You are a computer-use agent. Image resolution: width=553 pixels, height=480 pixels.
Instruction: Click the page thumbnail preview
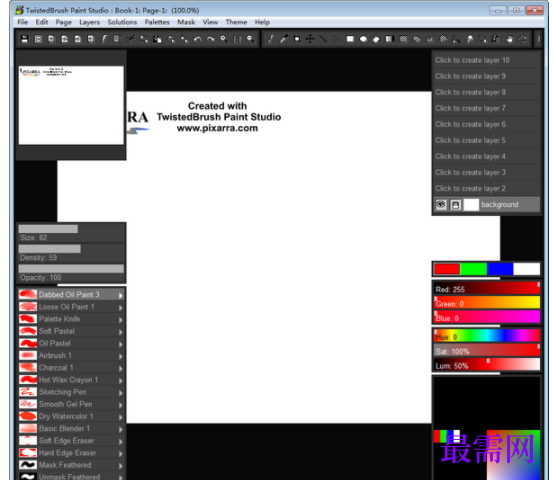(71, 105)
